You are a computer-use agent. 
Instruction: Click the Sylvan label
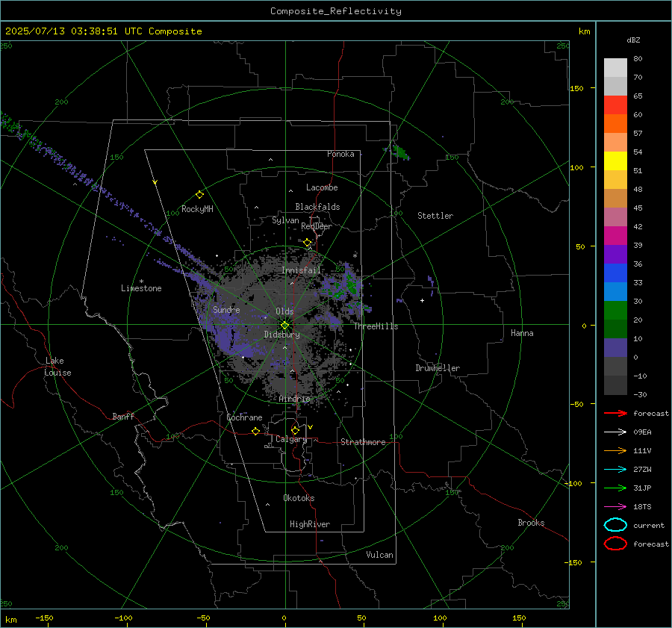[x=285, y=220]
